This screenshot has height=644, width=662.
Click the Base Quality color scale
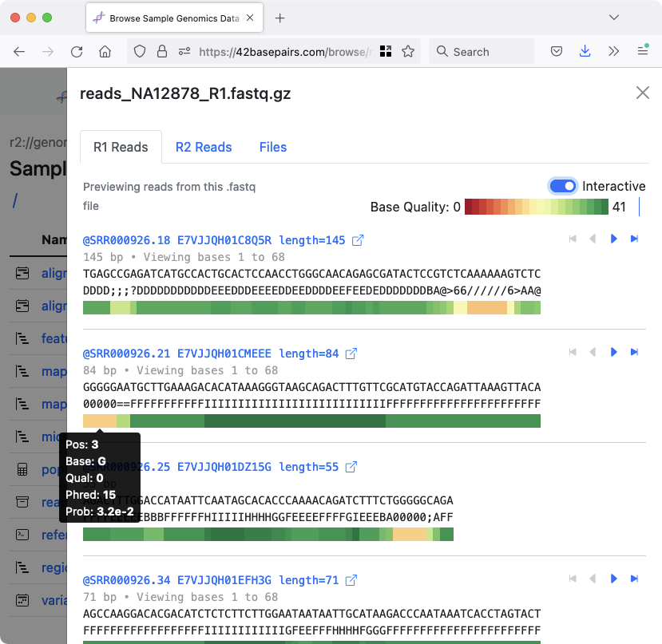pos(535,207)
